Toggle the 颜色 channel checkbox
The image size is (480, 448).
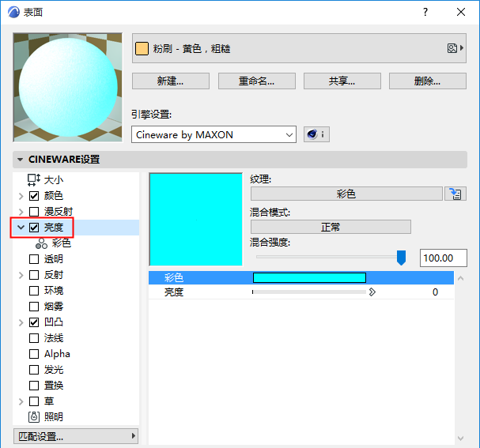(34, 196)
